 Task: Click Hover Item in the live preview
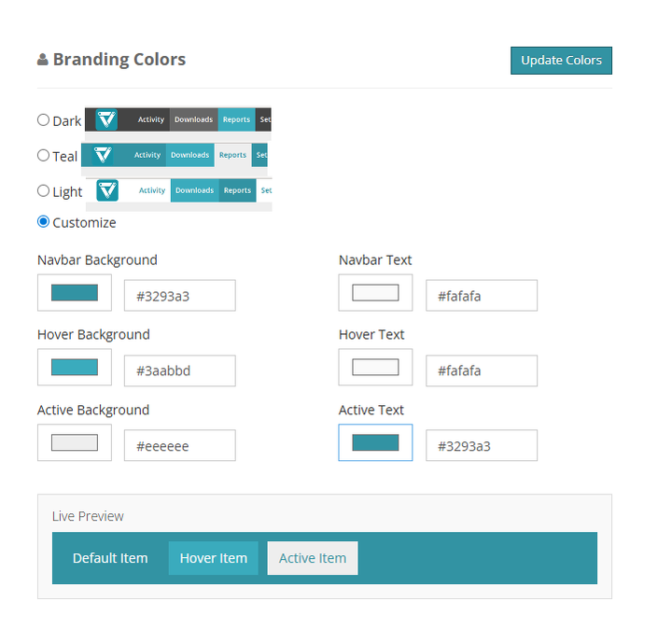(x=214, y=558)
